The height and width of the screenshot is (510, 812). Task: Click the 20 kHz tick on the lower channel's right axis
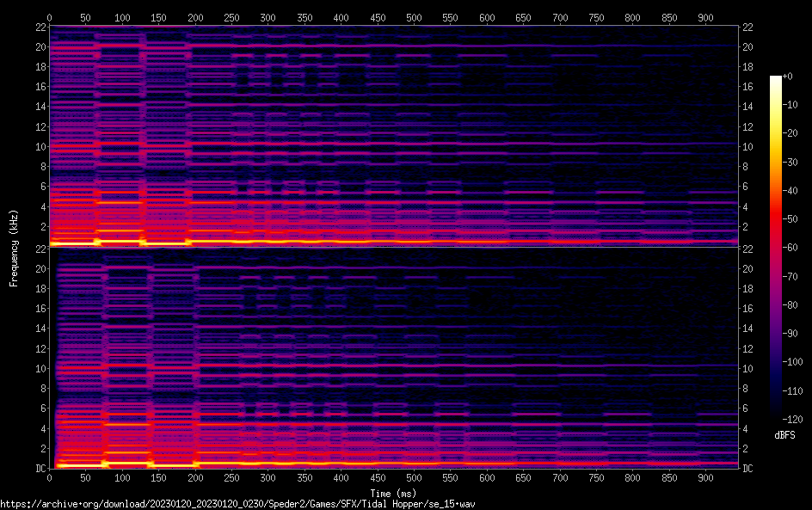748,269
